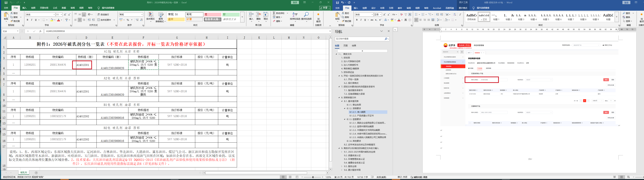Click Excel 登录 sign-in button
Image resolution: width=644 pixels, height=180 pixels.
(x=295, y=2)
